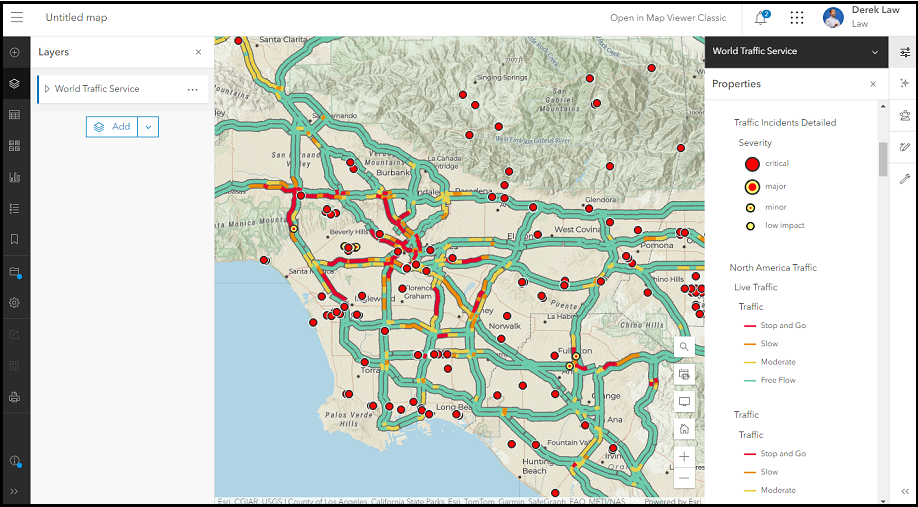The width and height of the screenshot is (918, 507).
Task: Open Derek Law profile menu
Action: tap(861, 17)
